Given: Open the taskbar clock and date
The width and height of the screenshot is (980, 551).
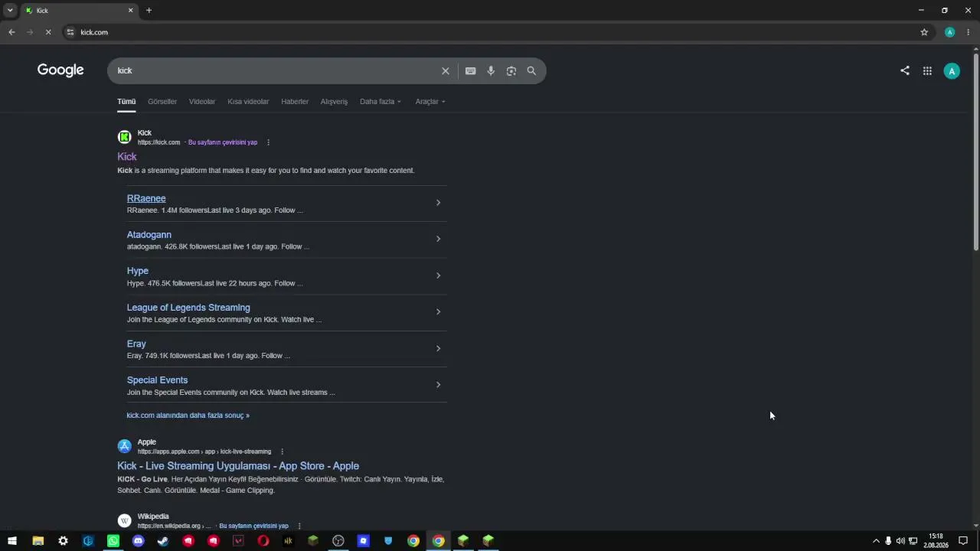Looking at the screenshot, I should click(x=936, y=541).
